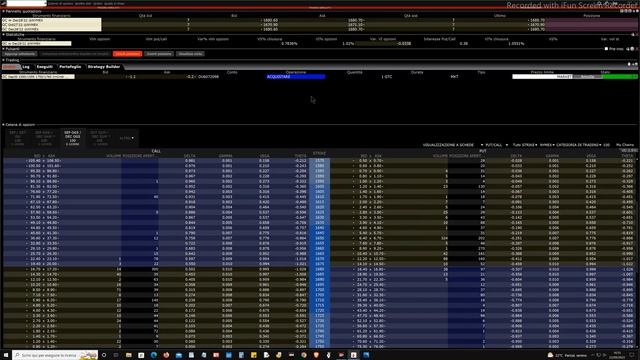Click the call-side THETA column header
This screenshot has height=360, width=640.
click(x=300, y=156)
